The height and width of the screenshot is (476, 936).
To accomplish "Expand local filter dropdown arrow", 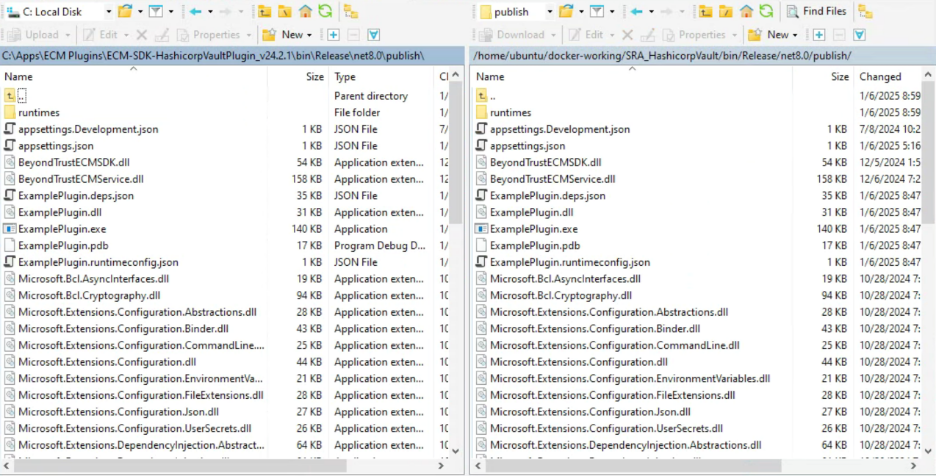I will (x=171, y=11).
